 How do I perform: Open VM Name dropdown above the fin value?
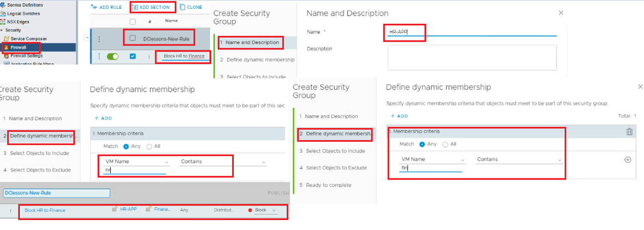point(432,160)
